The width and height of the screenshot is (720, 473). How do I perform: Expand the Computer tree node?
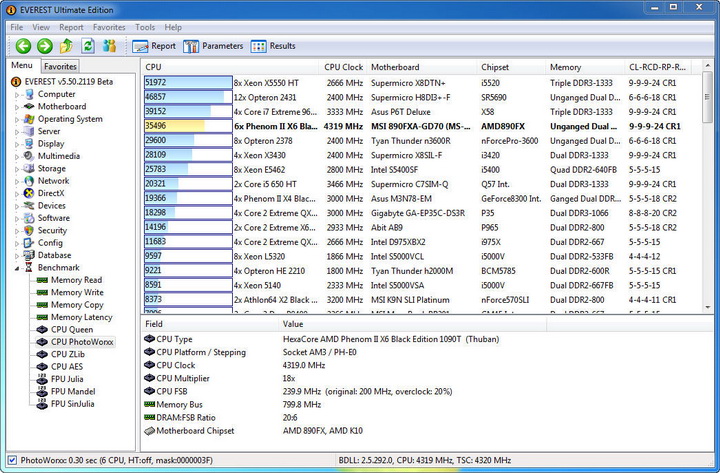[x=17, y=95]
